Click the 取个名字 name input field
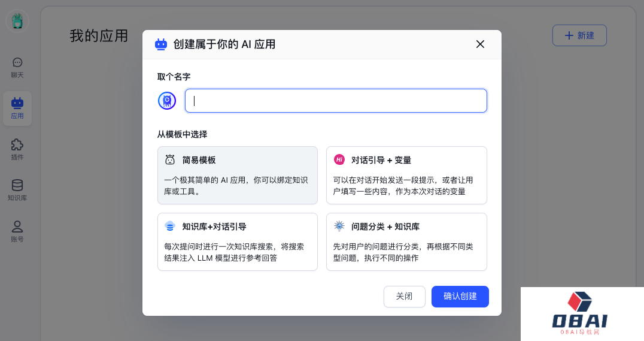This screenshot has width=644, height=341. click(x=336, y=101)
